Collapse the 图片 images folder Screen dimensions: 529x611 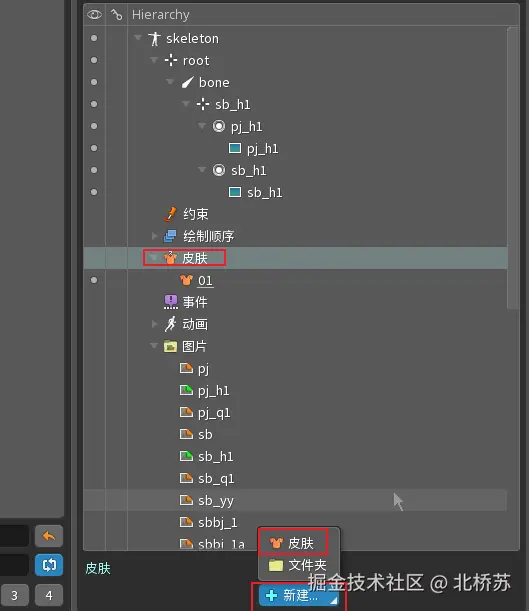pos(154,346)
